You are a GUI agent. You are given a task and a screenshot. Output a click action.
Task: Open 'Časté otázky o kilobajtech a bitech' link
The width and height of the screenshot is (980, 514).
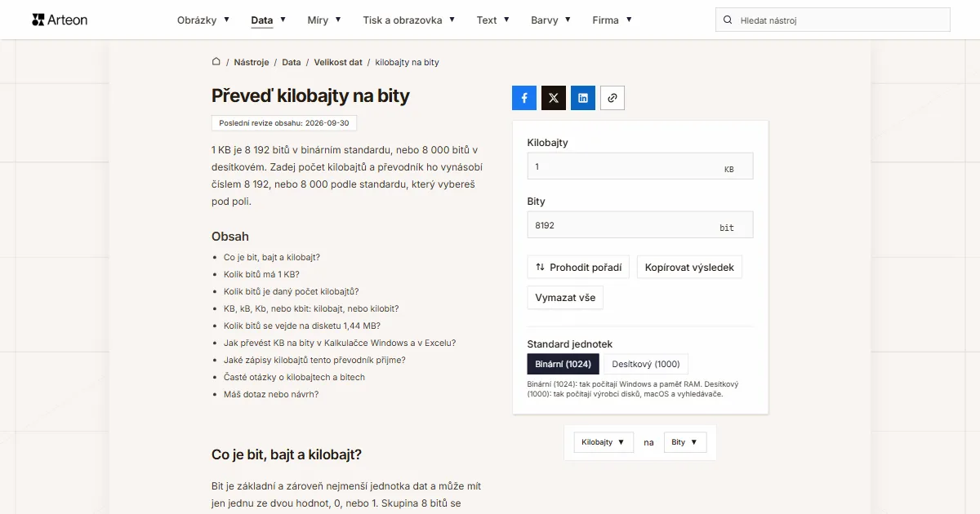(294, 377)
